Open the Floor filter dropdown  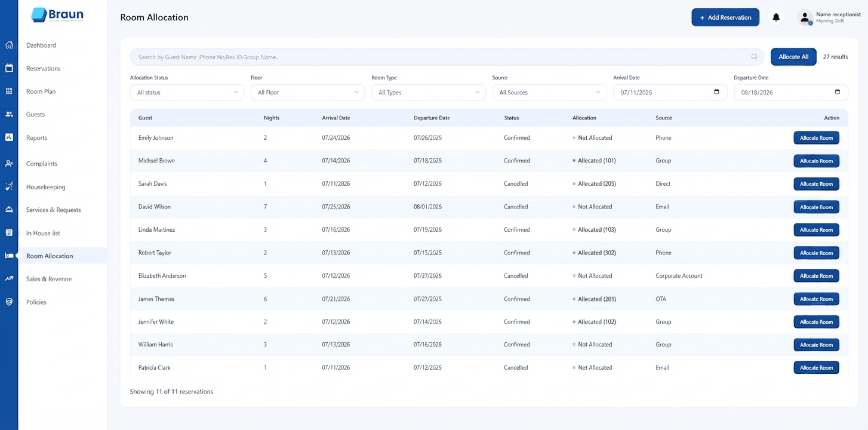(x=307, y=93)
